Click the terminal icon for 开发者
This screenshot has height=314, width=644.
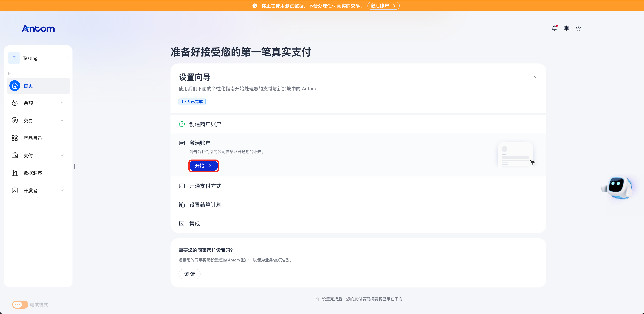15,190
